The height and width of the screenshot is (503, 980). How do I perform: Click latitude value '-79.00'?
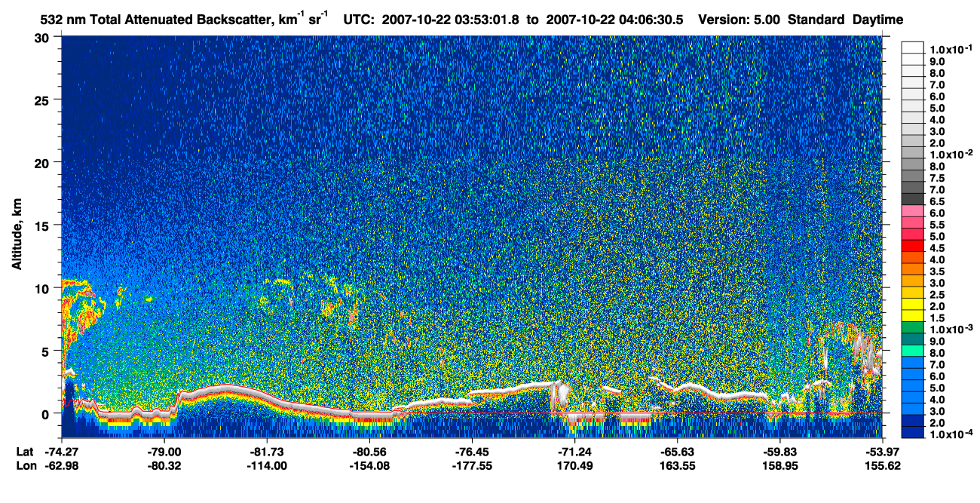[164, 452]
